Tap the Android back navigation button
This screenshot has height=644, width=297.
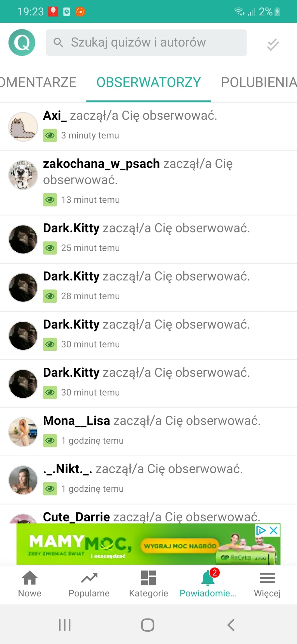coord(231,625)
